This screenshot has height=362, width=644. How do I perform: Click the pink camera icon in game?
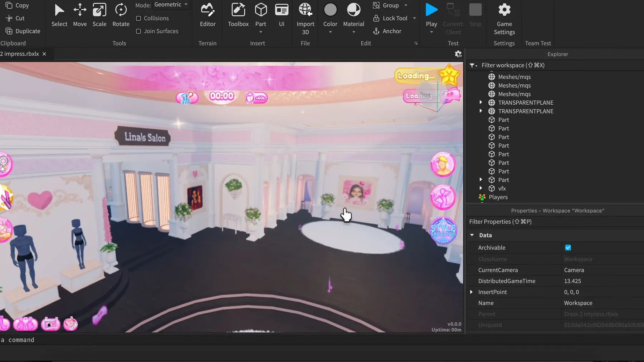[x=50, y=324]
